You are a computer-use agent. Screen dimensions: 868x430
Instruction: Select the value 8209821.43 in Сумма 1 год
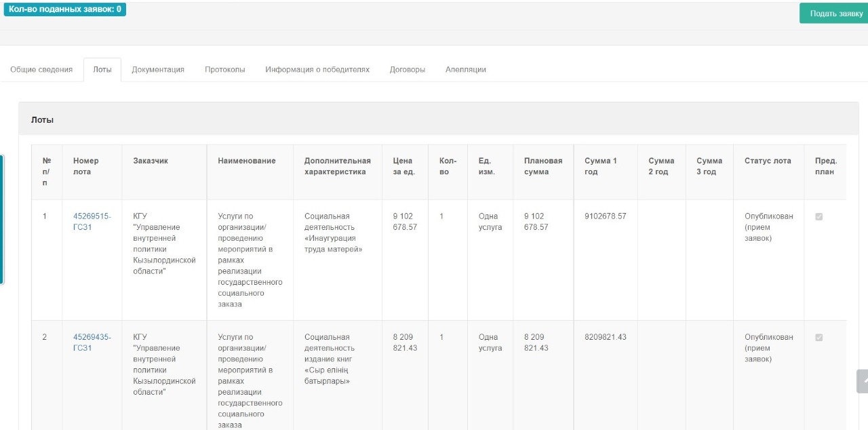coord(606,337)
